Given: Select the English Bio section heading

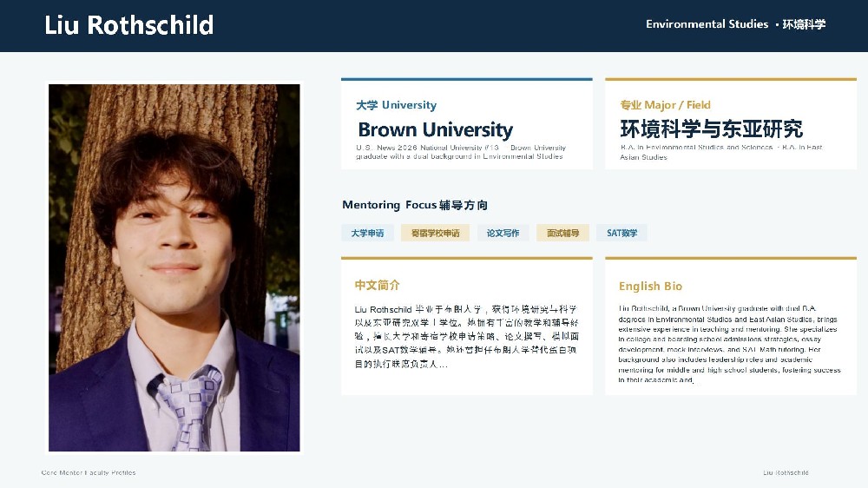Looking at the screenshot, I should (x=650, y=286).
